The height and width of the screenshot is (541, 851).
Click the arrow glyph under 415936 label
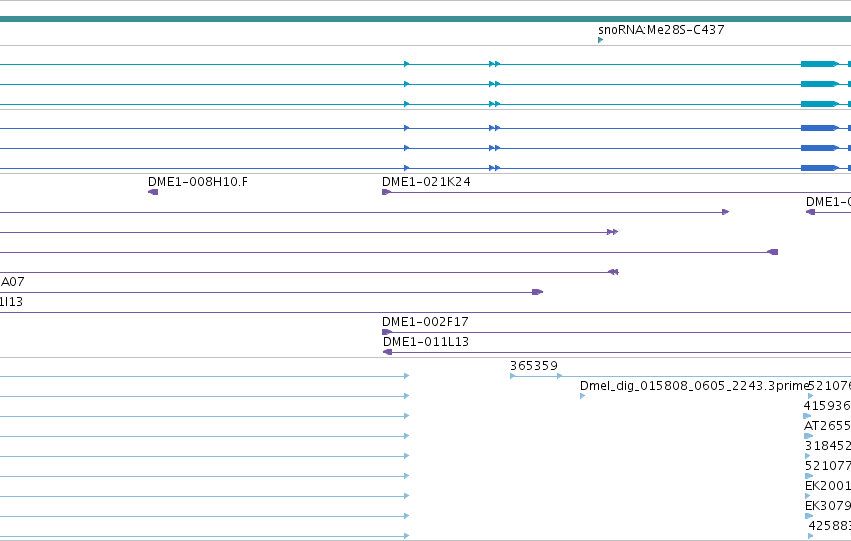click(807, 416)
